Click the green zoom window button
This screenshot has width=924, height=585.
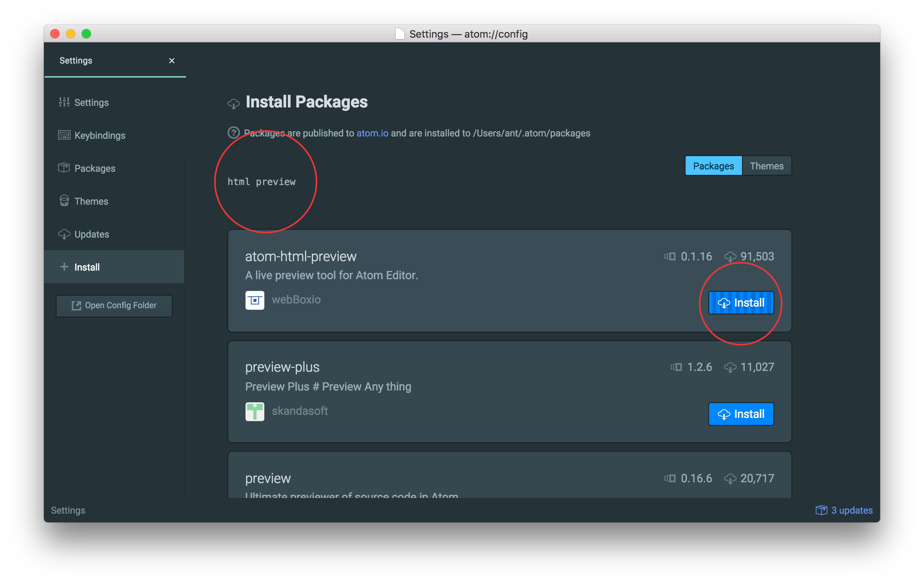(86, 34)
